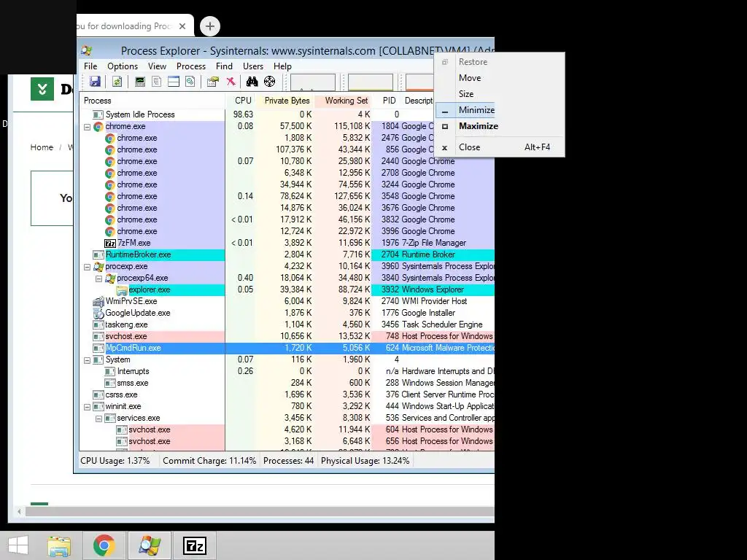This screenshot has height=560, width=747.
Task: Choose Move in the system menu
Action: click(500, 77)
